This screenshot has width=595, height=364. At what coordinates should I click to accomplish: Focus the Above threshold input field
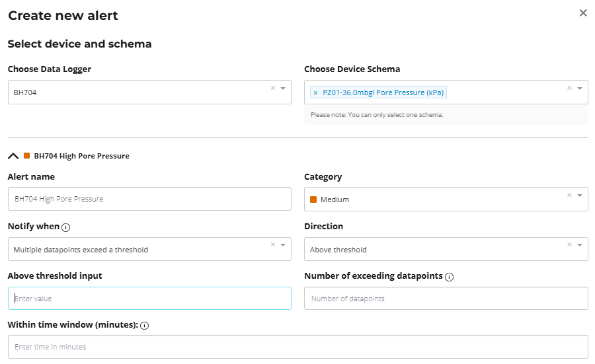[149, 299]
